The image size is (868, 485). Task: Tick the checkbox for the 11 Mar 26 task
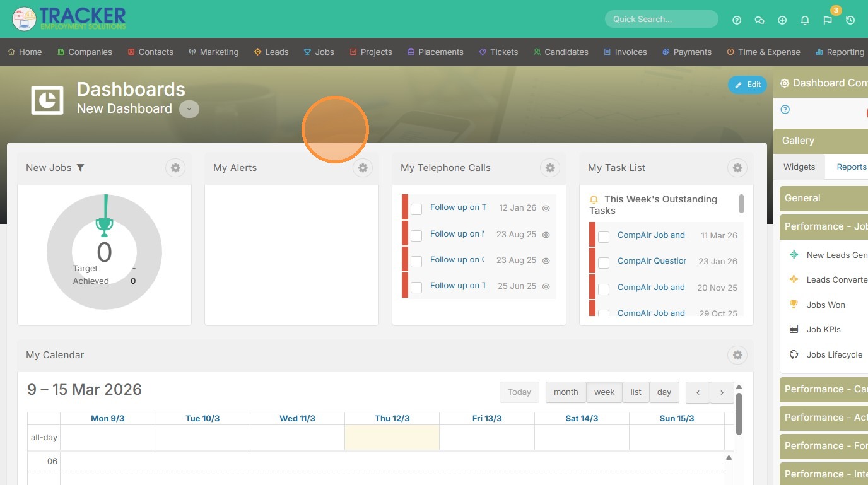click(604, 237)
